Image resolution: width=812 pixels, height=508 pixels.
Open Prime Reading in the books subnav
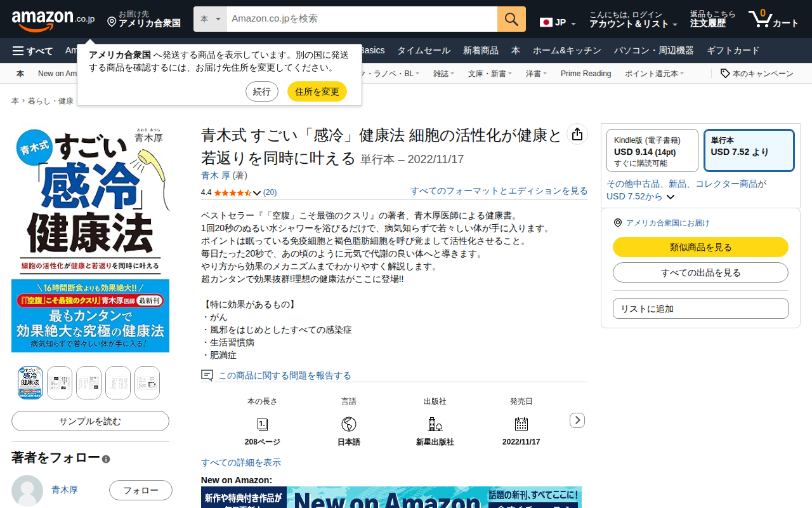(586, 74)
